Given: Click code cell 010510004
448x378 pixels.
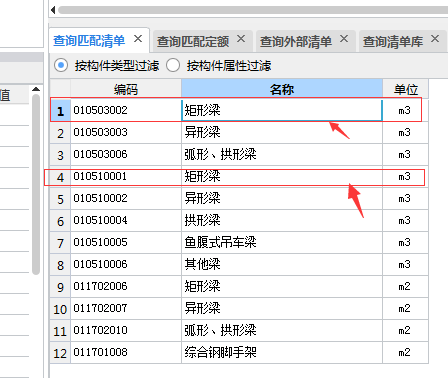Looking at the screenshot, I should (x=126, y=220).
